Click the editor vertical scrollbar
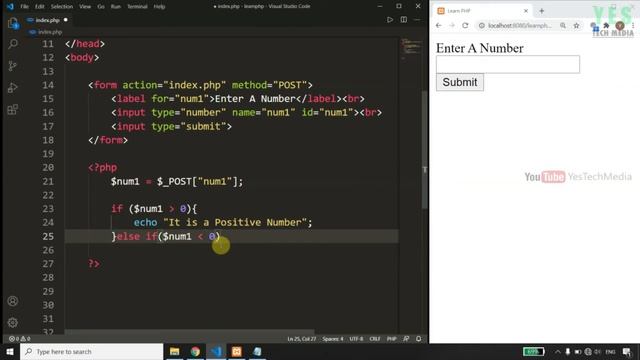 (424, 149)
